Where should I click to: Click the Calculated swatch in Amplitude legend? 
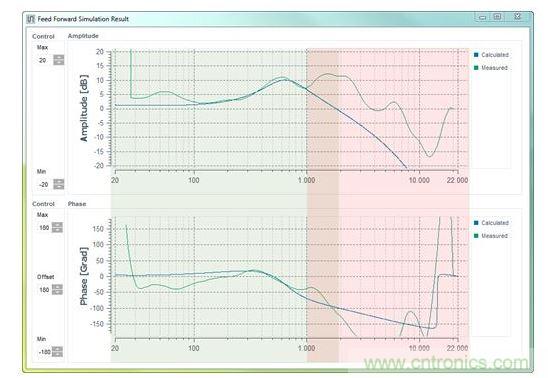(476, 55)
